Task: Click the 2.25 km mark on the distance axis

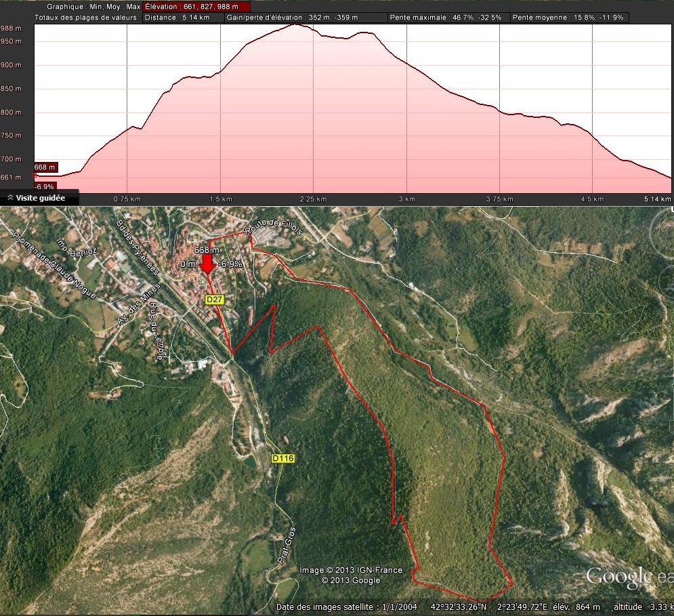Action: tap(313, 199)
